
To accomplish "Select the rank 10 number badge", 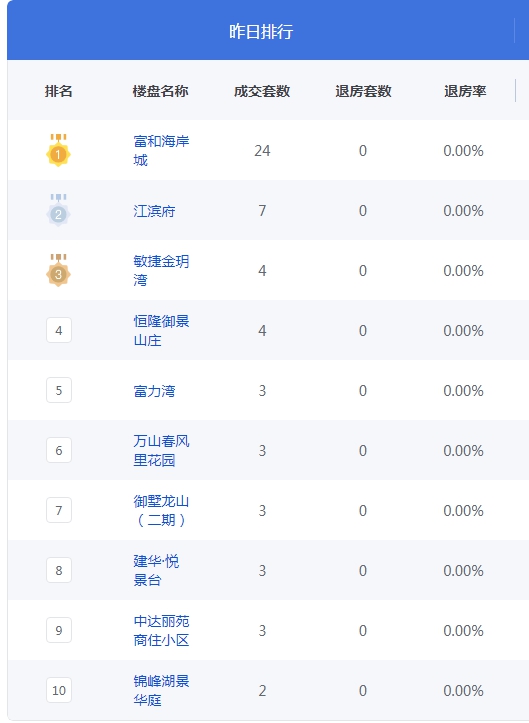I will [x=59, y=690].
